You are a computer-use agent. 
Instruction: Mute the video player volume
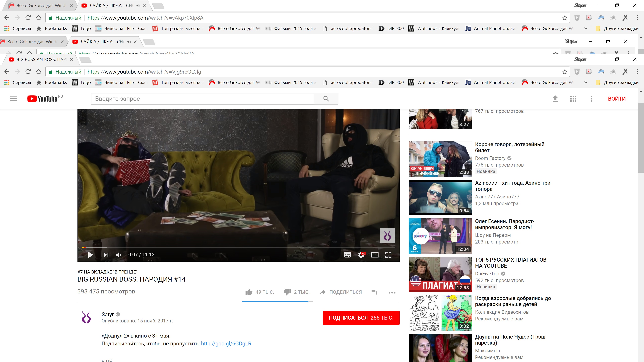119,255
